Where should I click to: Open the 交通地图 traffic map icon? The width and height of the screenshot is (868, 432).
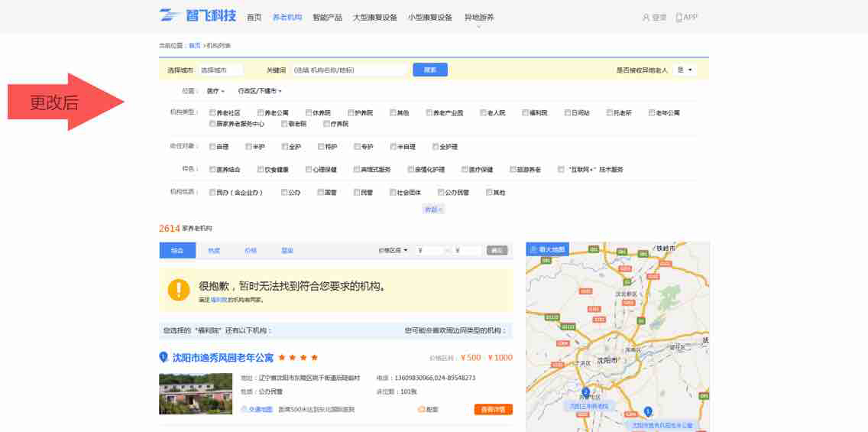(245, 410)
